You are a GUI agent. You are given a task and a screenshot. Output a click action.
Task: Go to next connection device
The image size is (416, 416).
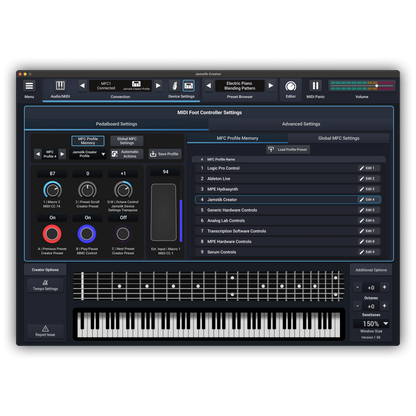(158, 86)
